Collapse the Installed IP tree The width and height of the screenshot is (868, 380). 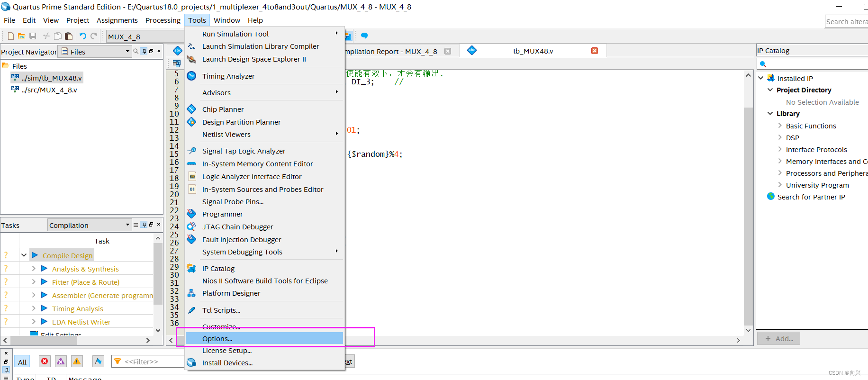tap(760, 78)
